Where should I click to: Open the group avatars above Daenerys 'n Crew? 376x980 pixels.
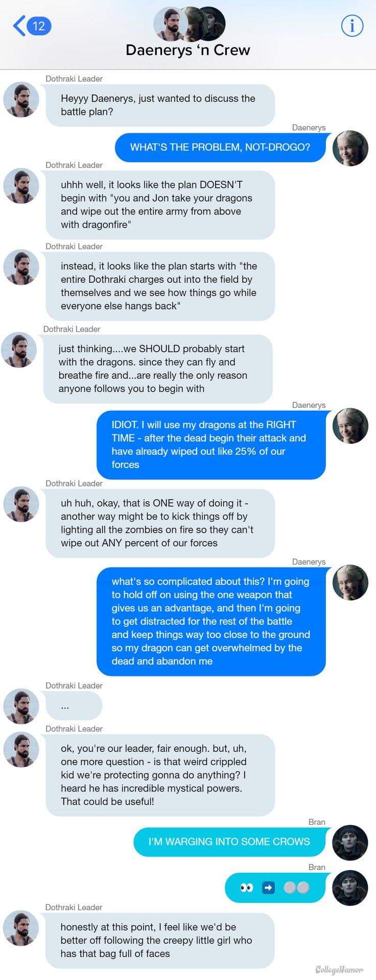(x=189, y=23)
